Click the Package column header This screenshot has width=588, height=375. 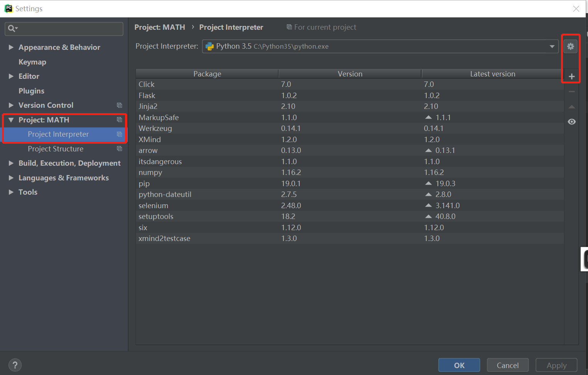pos(207,74)
